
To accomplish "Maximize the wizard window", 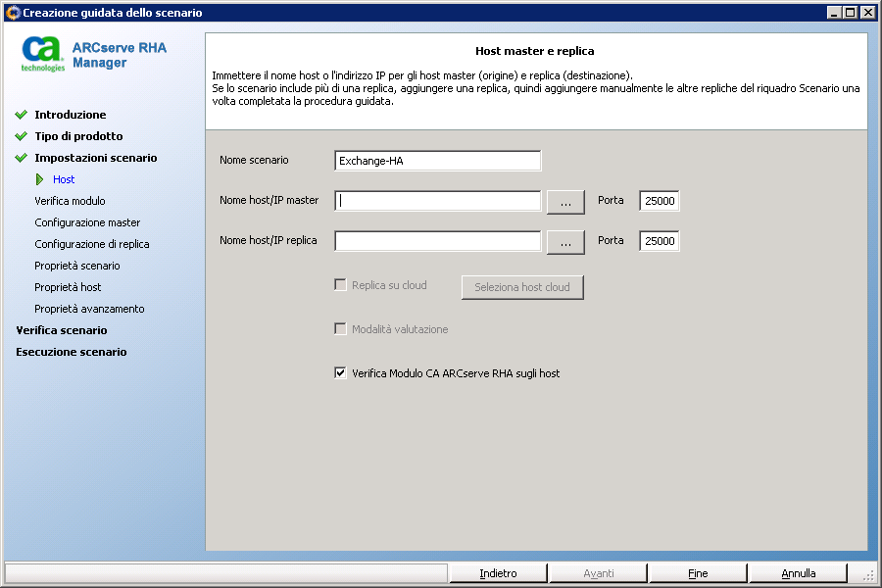I will [850, 13].
